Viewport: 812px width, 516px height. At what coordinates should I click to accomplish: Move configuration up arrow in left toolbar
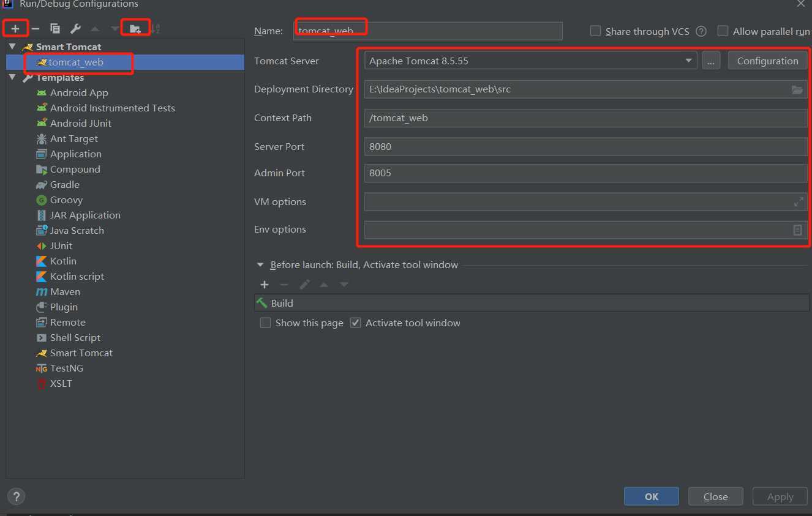tap(95, 29)
